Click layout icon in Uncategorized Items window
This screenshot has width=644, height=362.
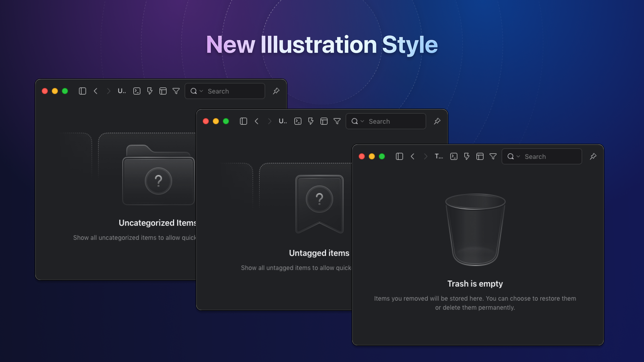[x=163, y=91]
